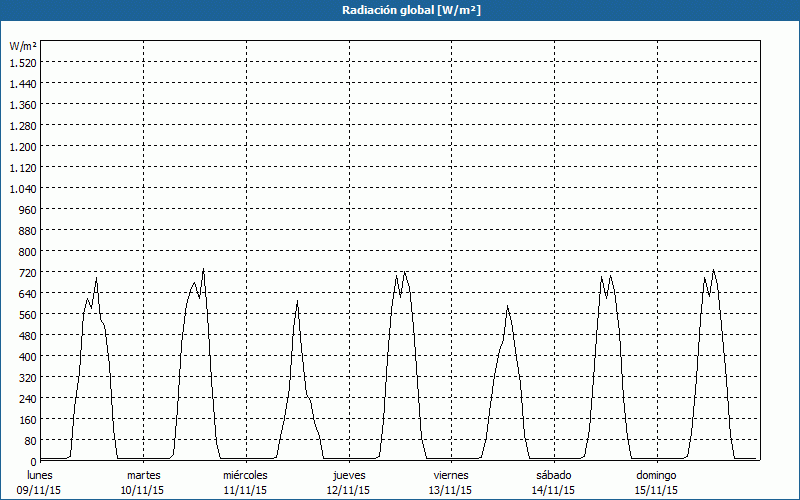
Task: Click the 720 value on the Y-axis
Action: coord(27,272)
